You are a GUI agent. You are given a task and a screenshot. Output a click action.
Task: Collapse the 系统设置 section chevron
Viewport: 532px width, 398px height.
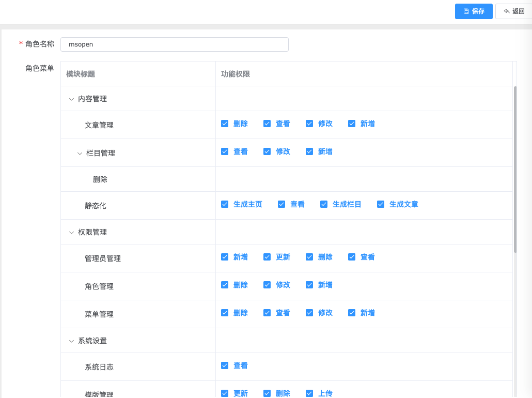click(71, 341)
